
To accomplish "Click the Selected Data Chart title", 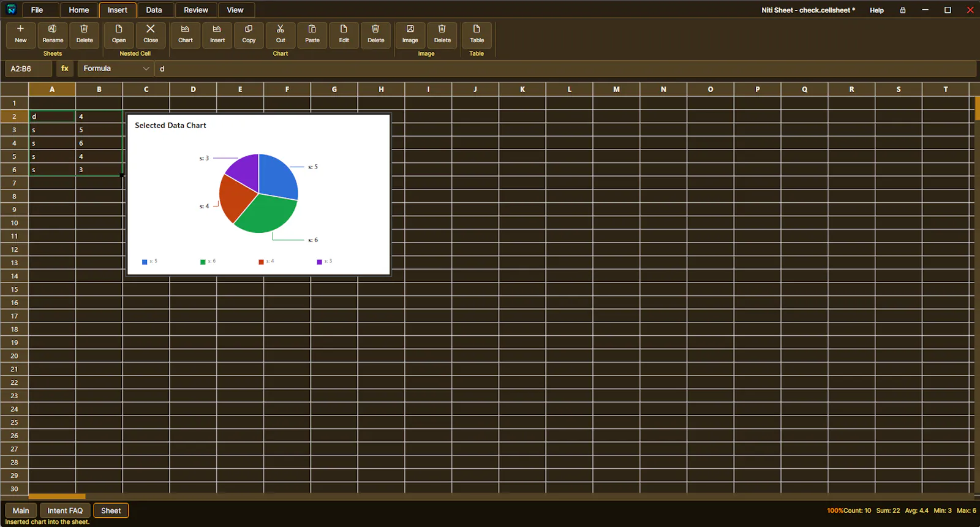I will tap(170, 125).
